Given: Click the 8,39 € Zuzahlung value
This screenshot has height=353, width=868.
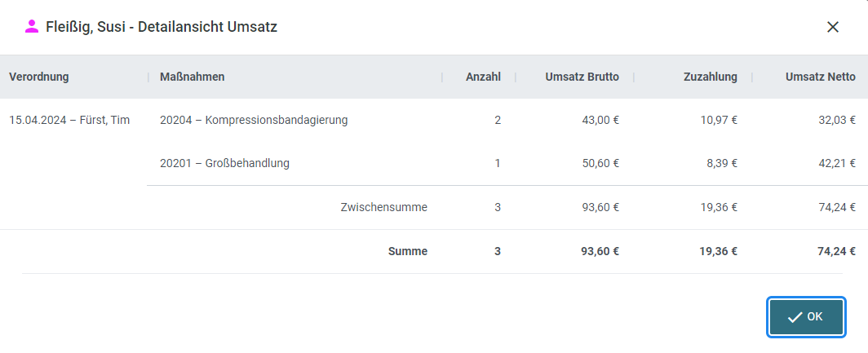Looking at the screenshot, I should (x=722, y=163).
